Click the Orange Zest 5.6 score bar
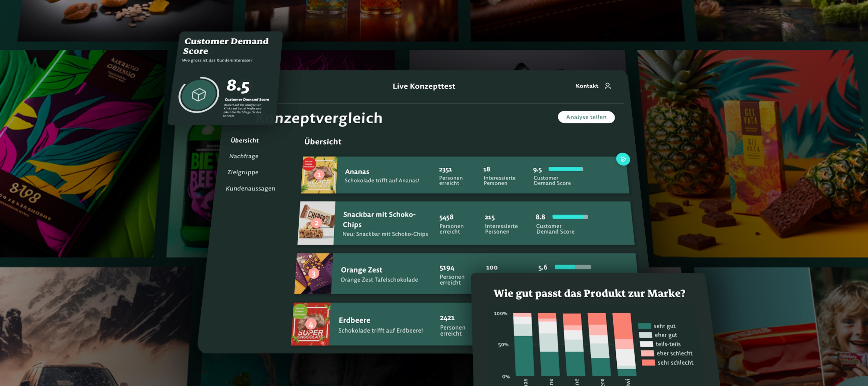Viewport: 868px width, 386px height. click(573, 267)
